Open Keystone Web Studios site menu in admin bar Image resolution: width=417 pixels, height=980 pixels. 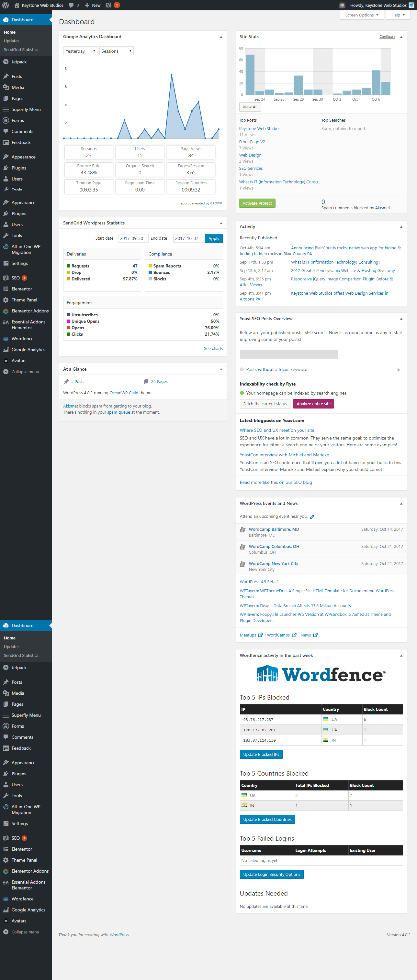point(39,5)
